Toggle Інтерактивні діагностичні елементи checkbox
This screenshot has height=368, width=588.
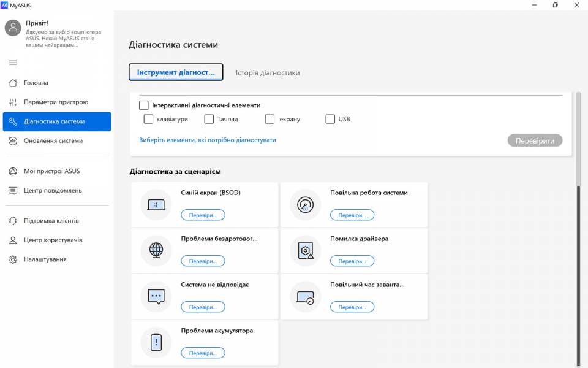coord(144,105)
